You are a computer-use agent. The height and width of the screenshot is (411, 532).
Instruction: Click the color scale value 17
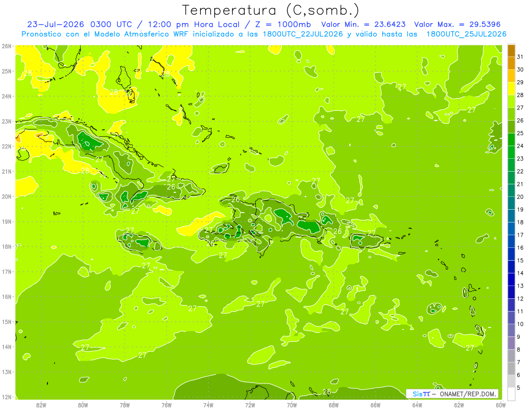(520, 235)
